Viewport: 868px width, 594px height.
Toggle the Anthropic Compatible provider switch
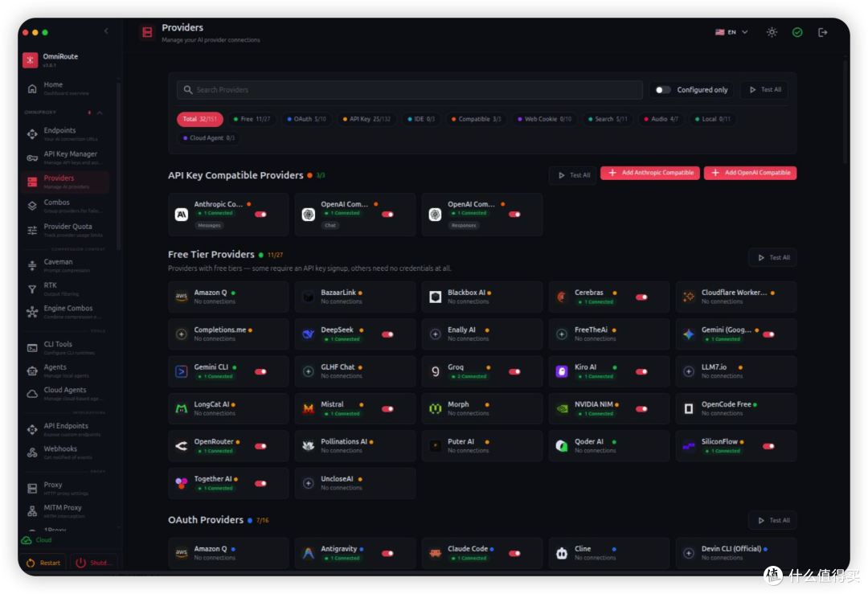(x=260, y=215)
